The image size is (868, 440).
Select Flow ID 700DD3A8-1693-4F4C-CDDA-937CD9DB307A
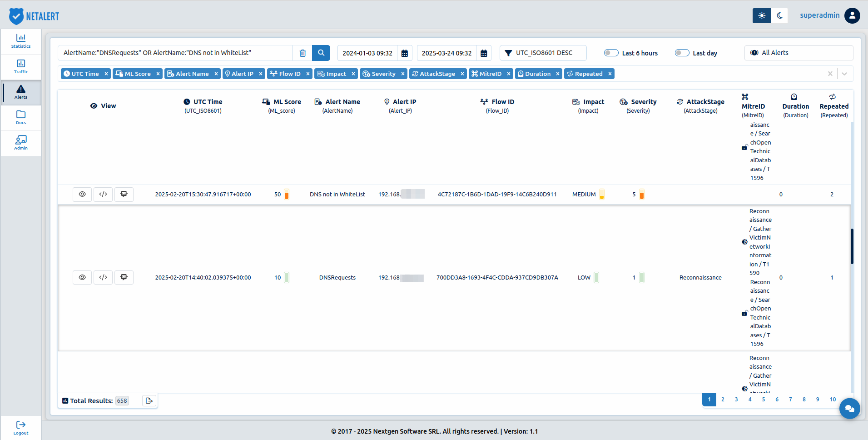pyautogui.click(x=497, y=277)
